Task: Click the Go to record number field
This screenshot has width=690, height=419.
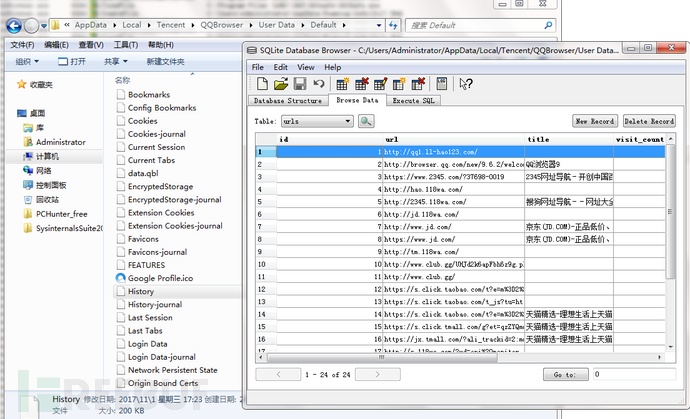Action: (x=630, y=374)
